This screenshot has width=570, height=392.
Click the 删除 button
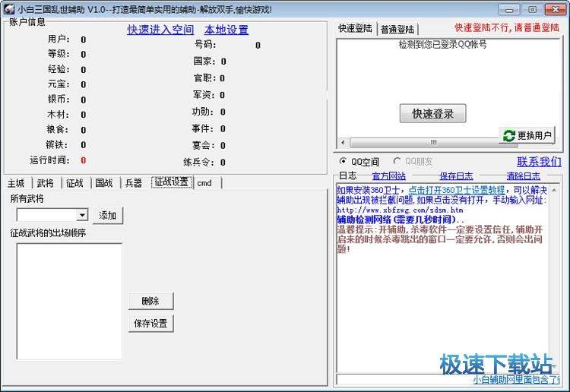click(150, 301)
